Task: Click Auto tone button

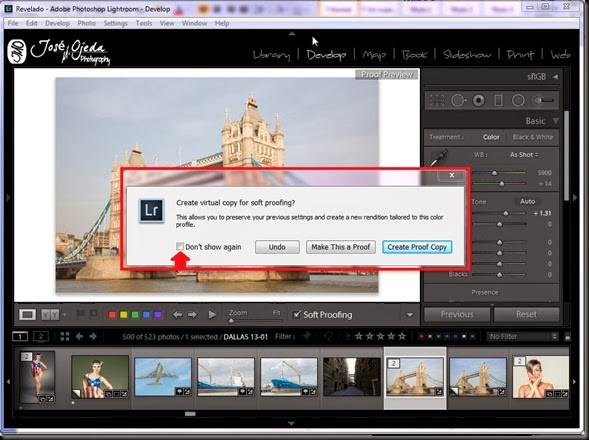Action: pos(527,201)
